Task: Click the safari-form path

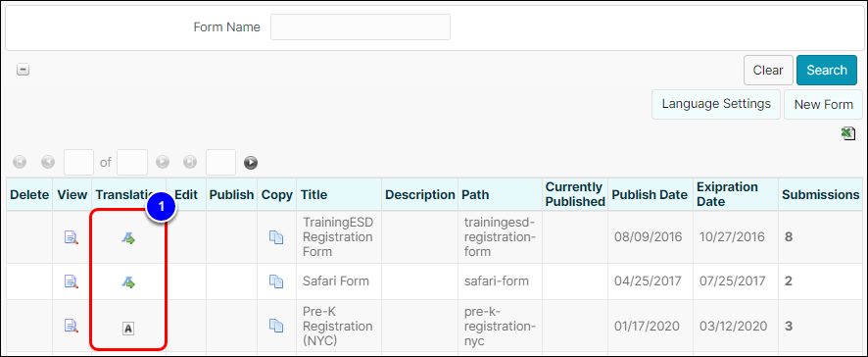Action: 497,281
